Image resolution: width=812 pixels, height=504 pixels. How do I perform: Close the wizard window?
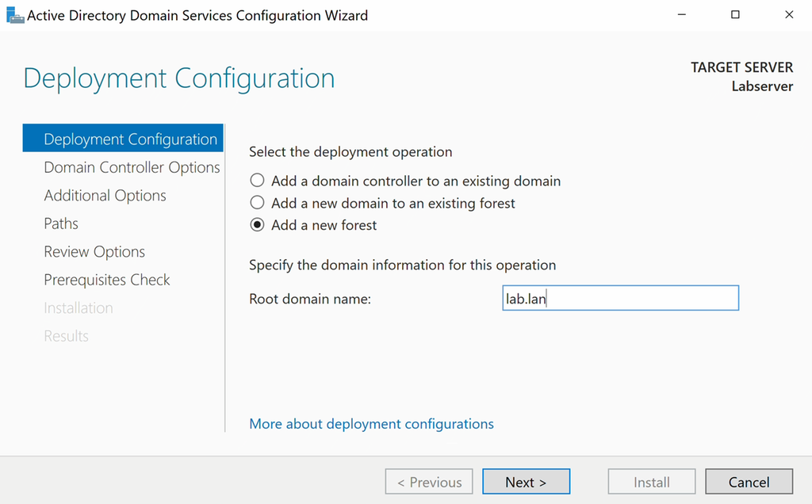(789, 14)
